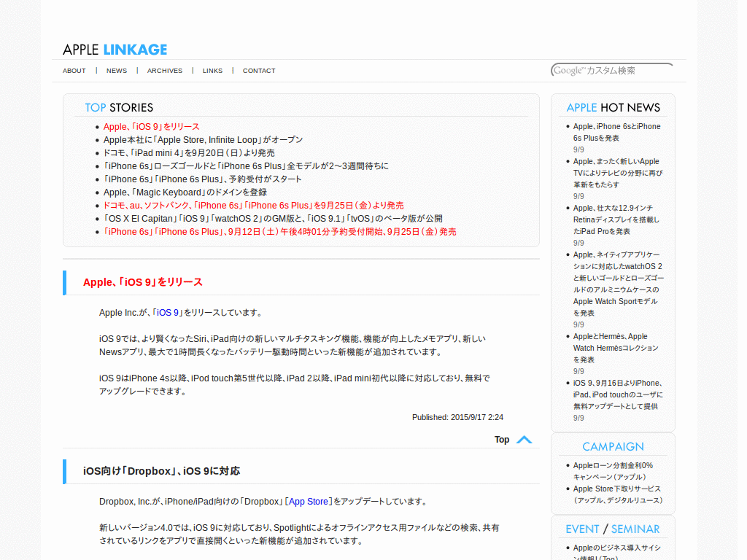Open story ドコモ、「iPad mini 4」を9月20日より発売
This screenshot has width=747, height=560.
click(x=189, y=153)
